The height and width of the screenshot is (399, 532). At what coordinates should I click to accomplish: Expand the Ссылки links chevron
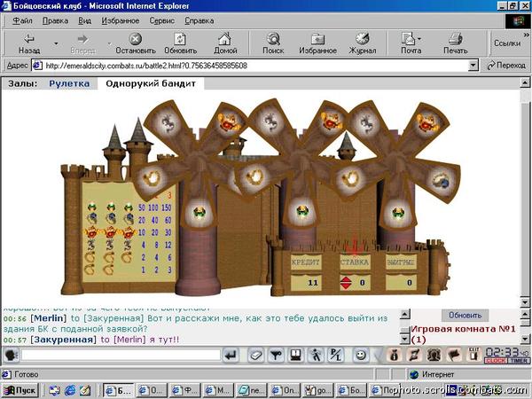[x=526, y=35]
